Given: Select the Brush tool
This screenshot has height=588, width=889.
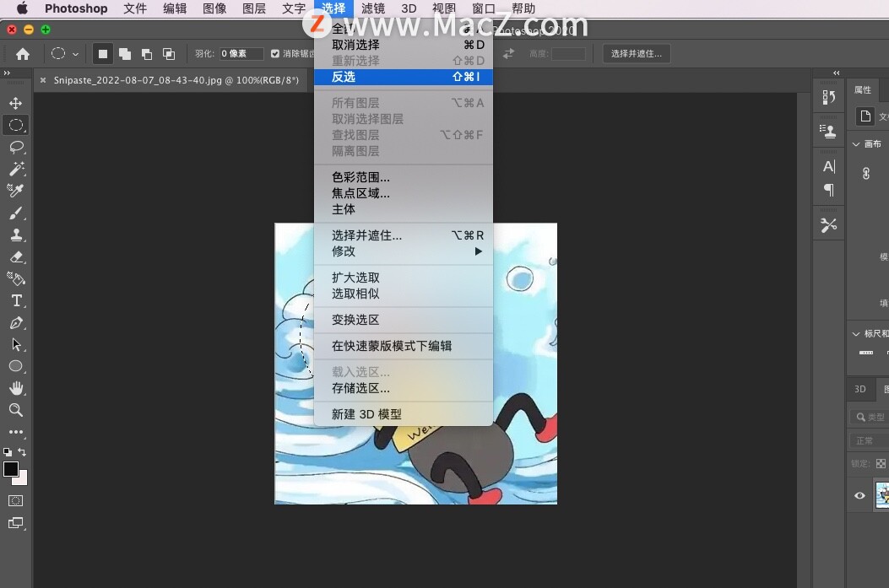Looking at the screenshot, I should [x=16, y=213].
